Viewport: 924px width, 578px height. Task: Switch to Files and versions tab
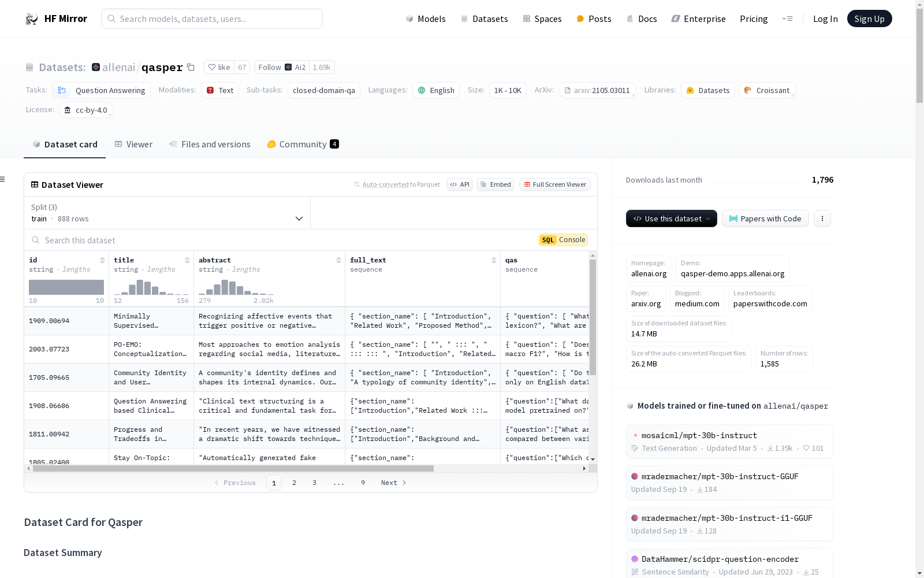click(x=210, y=144)
